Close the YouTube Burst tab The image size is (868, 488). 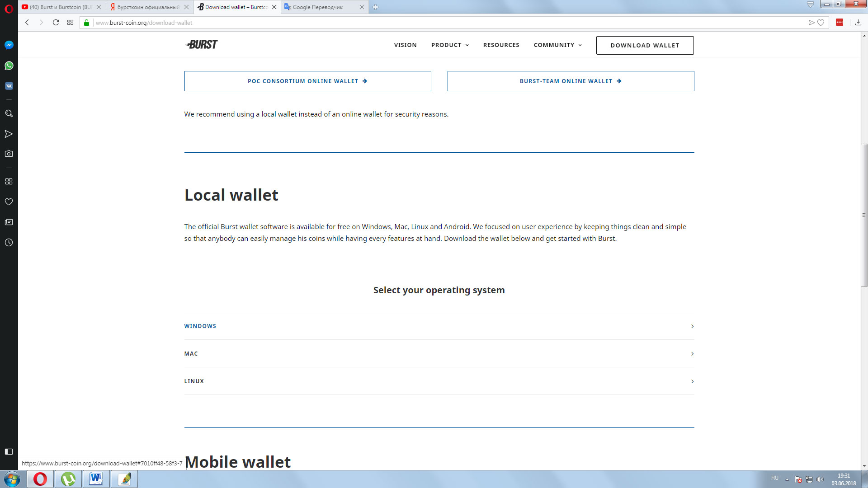click(99, 7)
